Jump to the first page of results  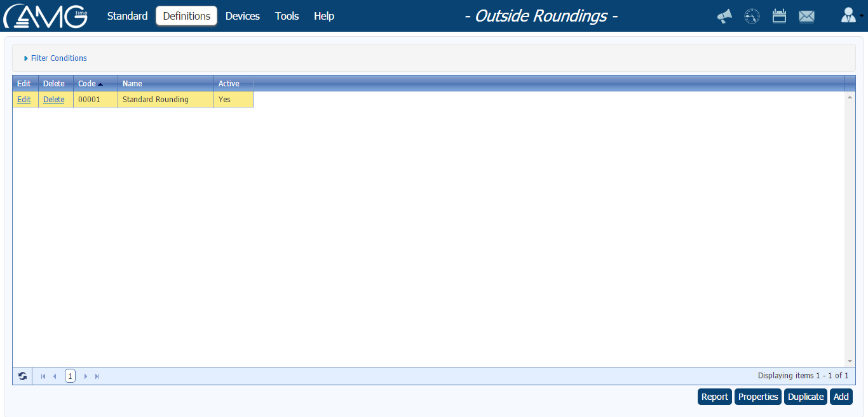point(43,376)
